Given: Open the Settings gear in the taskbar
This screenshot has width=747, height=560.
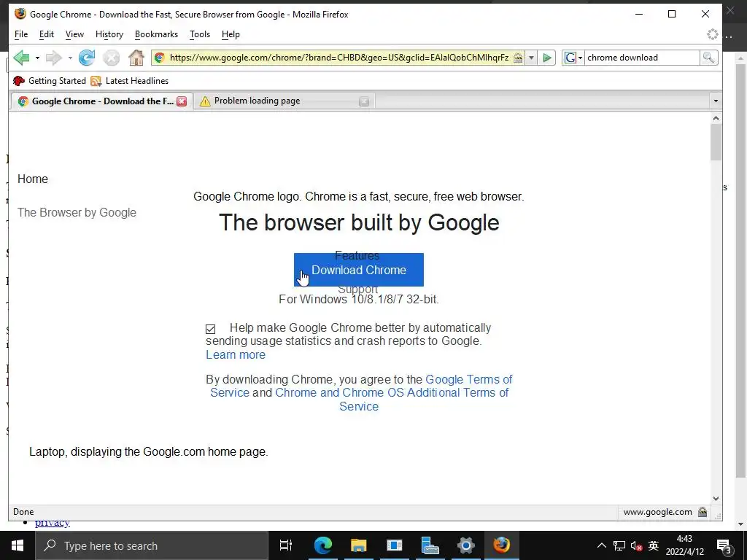Looking at the screenshot, I should pos(465,545).
